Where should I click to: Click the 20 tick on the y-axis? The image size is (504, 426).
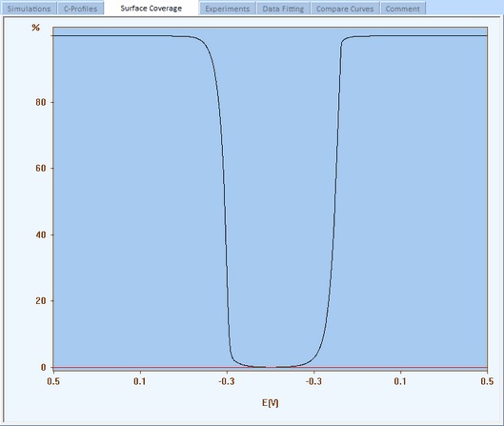coord(41,300)
